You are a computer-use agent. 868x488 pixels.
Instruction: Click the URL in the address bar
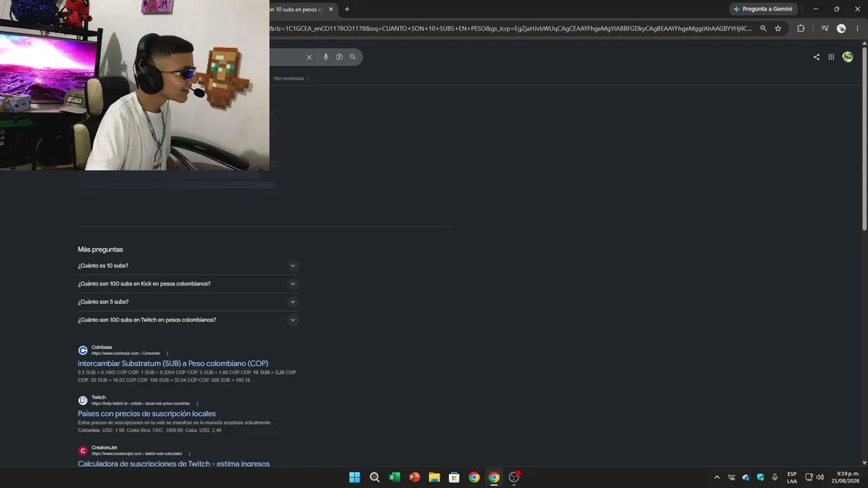[511, 28]
